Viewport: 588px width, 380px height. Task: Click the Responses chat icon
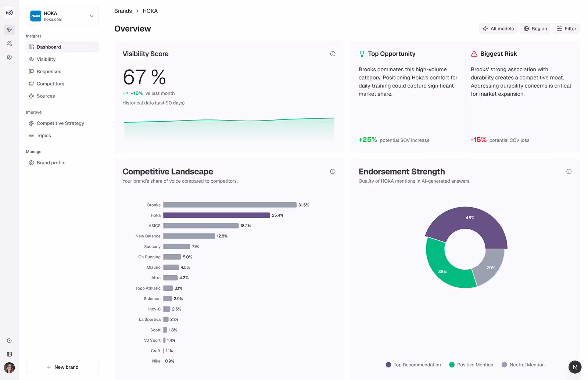[x=31, y=71]
